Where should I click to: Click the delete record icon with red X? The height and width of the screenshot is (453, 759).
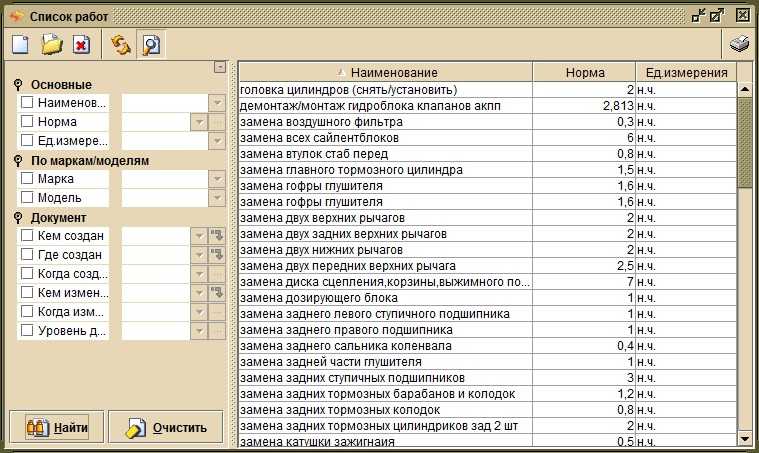tap(81, 44)
